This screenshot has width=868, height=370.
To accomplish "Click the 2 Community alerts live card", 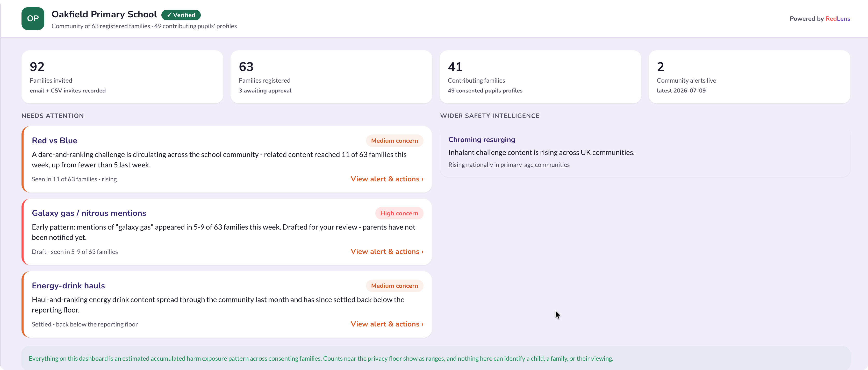I will (x=749, y=77).
